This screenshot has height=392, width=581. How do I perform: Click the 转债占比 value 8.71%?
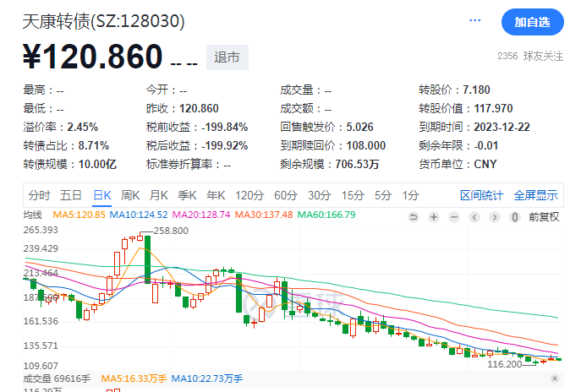coord(94,145)
